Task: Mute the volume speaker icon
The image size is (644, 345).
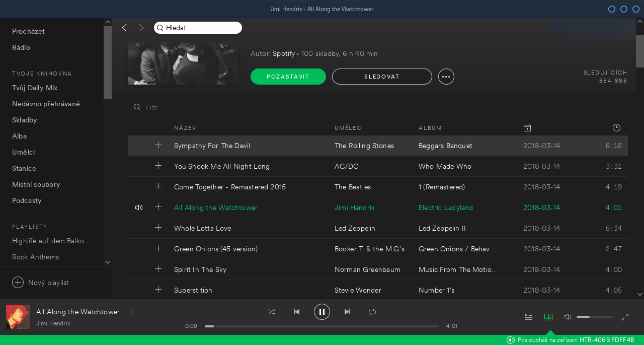Action: (x=568, y=317)
